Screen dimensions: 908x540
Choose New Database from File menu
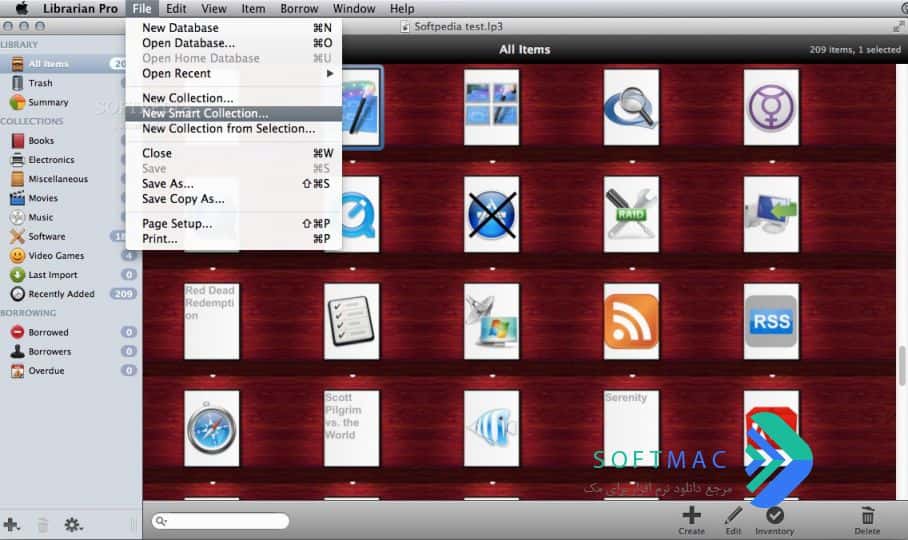[233, 28]
